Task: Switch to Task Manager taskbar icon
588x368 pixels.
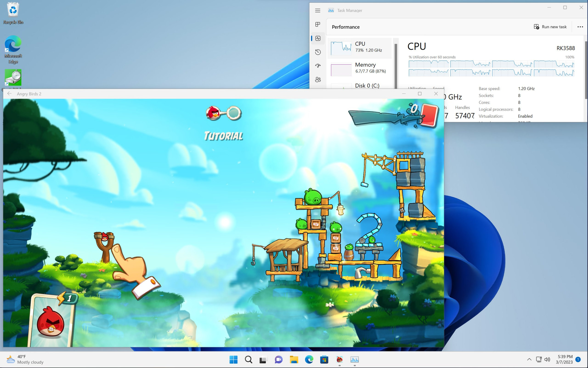Action: pos(354,359)
